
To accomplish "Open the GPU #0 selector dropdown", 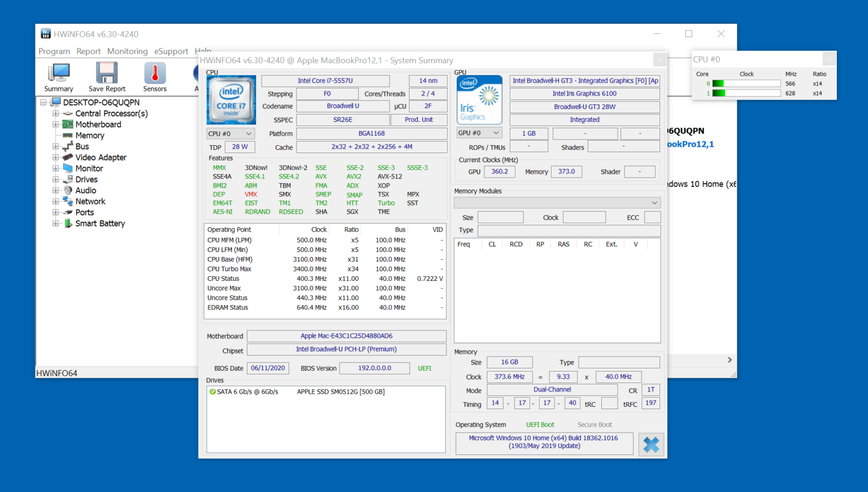I will (479, 133).
